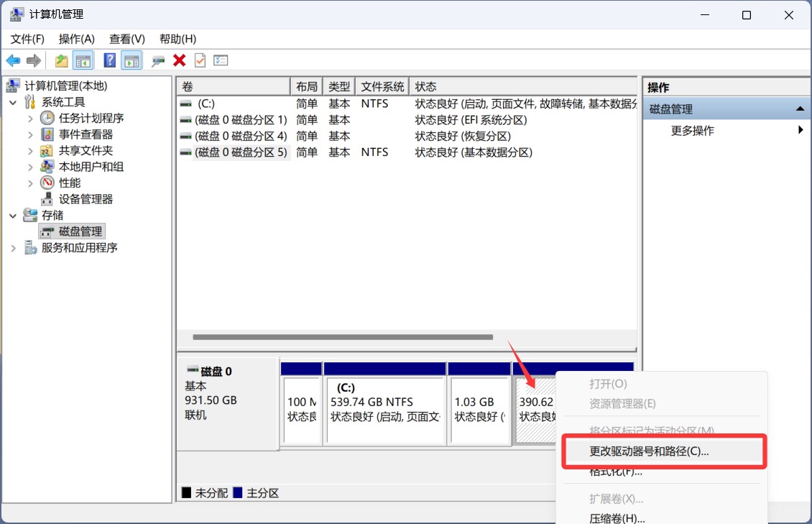Collapse the 存储 tree node
The height and width of the screenshot is (524, 812).
click(x=13, y=216)
